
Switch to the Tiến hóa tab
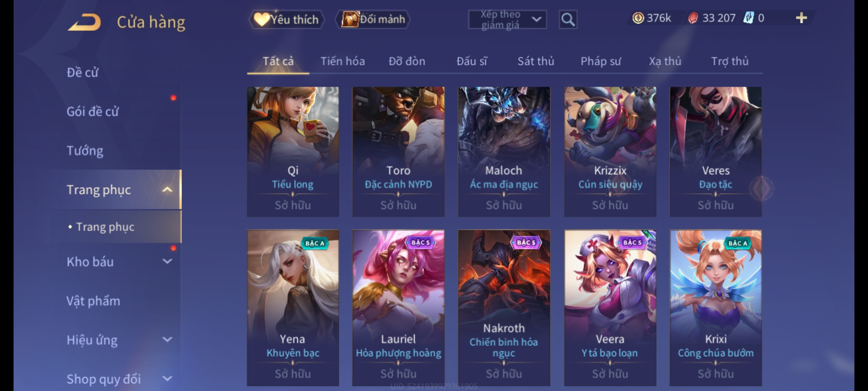point(342,61)
